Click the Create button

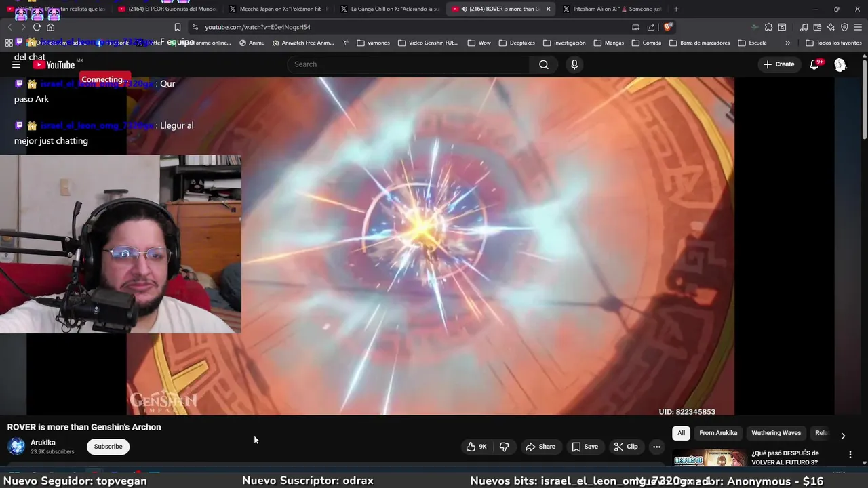pos(778,64)
